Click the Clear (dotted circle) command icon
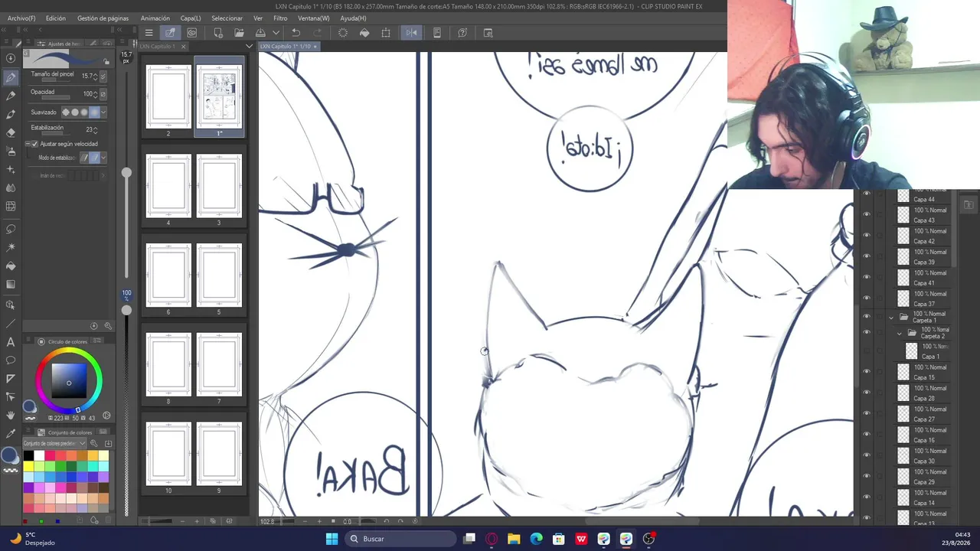The height and width of the screenshot is (551, 980). pyautogui.click(x=342, y=33)
